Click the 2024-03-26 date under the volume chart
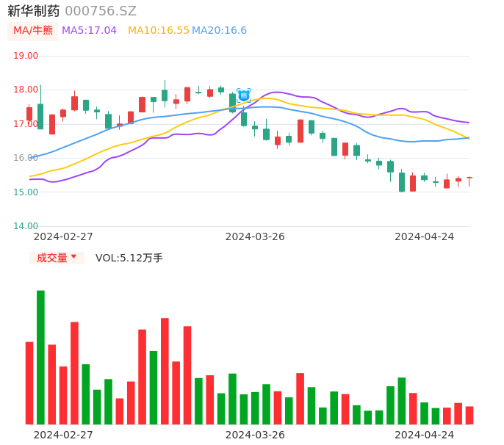The width and height of the screenshot is (504, 445). [255, 435]
